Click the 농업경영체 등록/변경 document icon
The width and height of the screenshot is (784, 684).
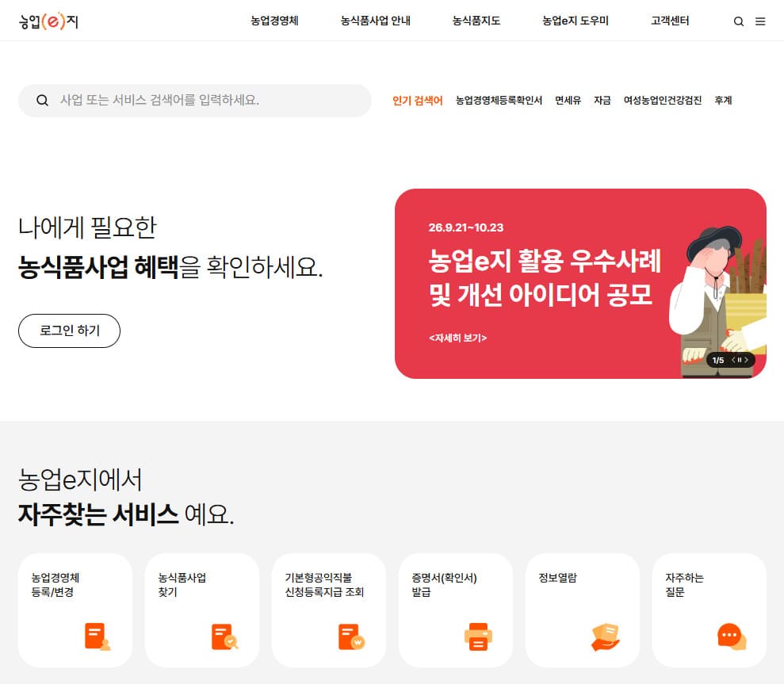coord(98,636)
